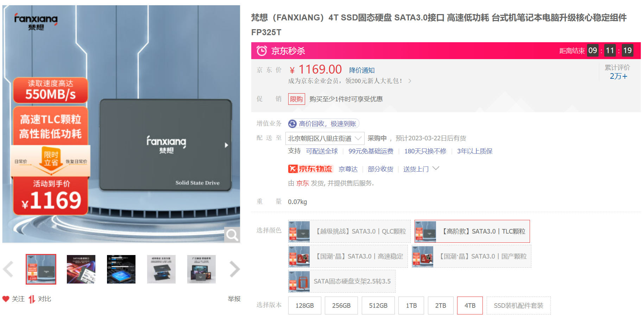Screen dimensions: 644x318
Task: Click the 对比 compare icon
Action: [x=32, y=299]
